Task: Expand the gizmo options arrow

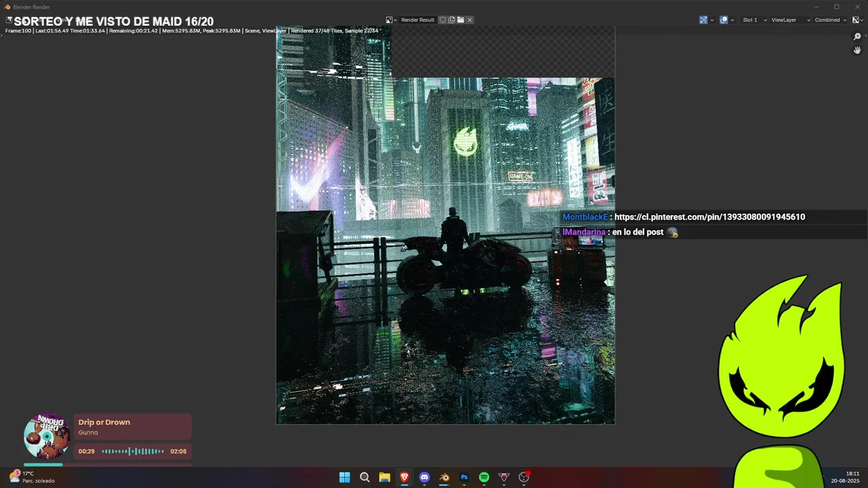Action: click(x=711, y=20)
